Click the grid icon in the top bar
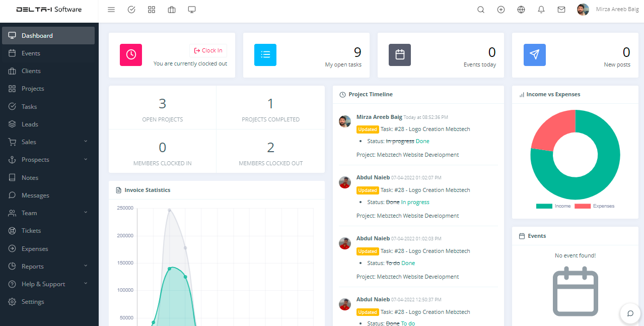The height and width of the screenshot is (326, 644). [x=152, y=10]
